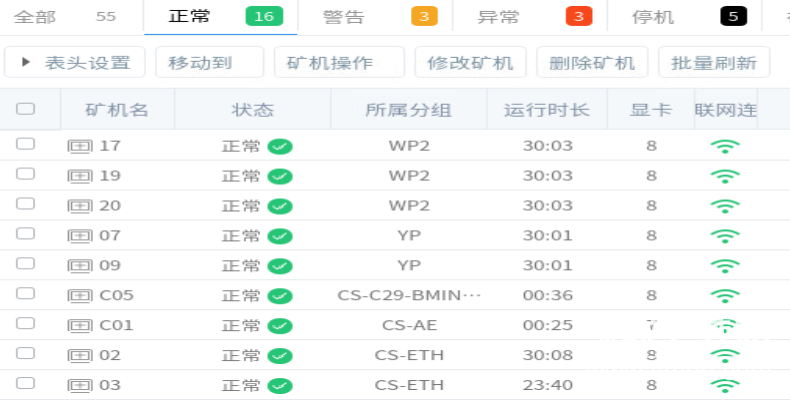Click the black badge on 停机 tab
Image resolution: width=790 pixels, height=401 pixels.
[734, 17]
